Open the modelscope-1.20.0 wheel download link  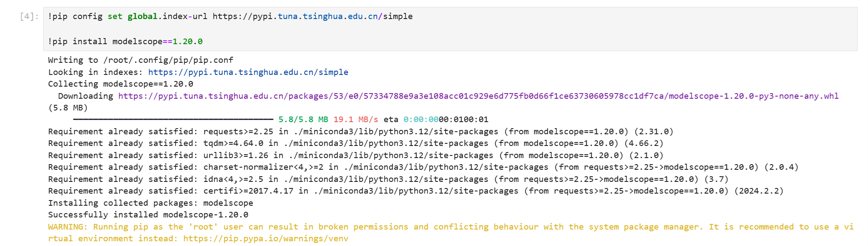[x=478, y=96]
